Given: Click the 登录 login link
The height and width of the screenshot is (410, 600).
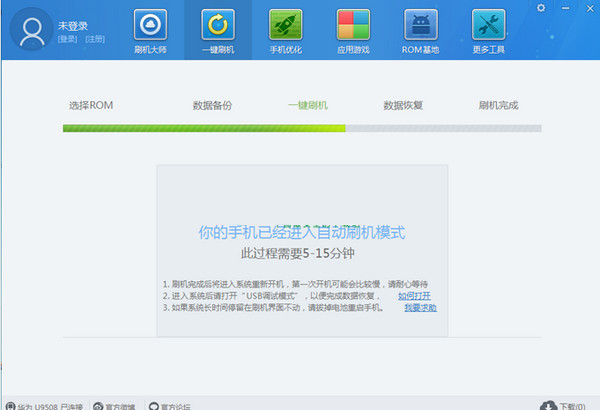Looking at the screenshot, I should [x=67, y=39].
